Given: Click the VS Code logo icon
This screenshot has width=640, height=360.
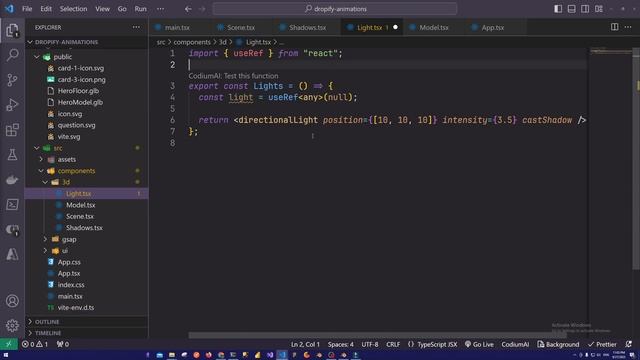Looking at the screenshot, I should (x=9, y=9).
